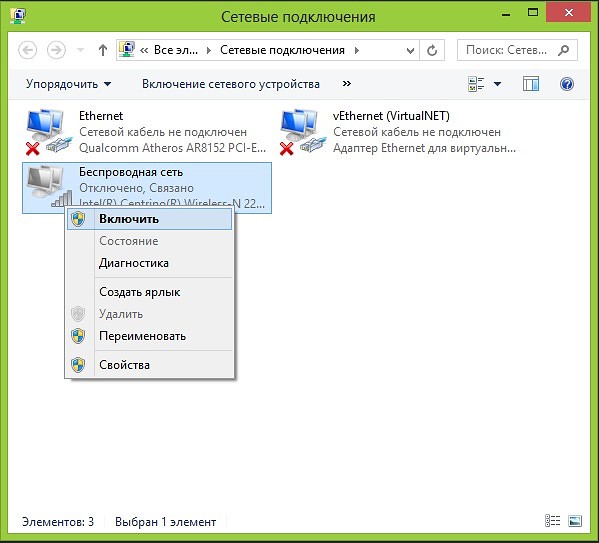This screenshot has height=543, width=599.
Task: Toggle the preview pane icon
Action: [531, 84]
